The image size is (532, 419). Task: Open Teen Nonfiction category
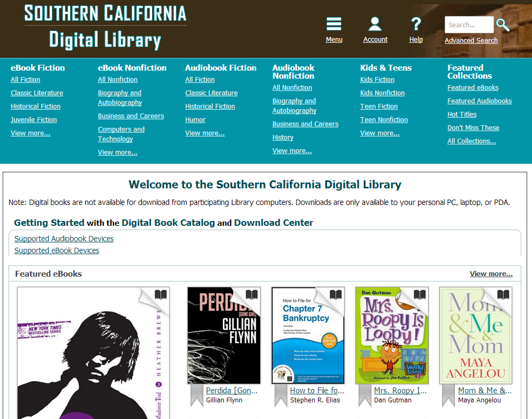[384, 120]
